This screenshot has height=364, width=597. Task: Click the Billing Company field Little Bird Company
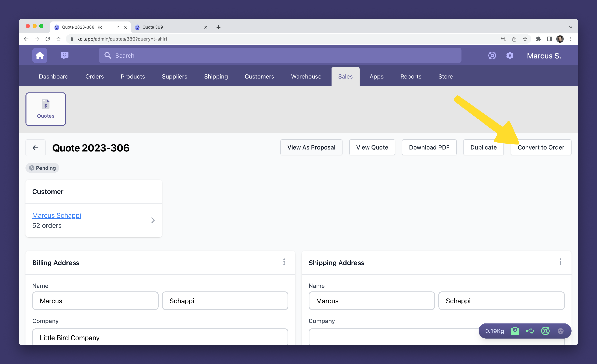(160, 337)
